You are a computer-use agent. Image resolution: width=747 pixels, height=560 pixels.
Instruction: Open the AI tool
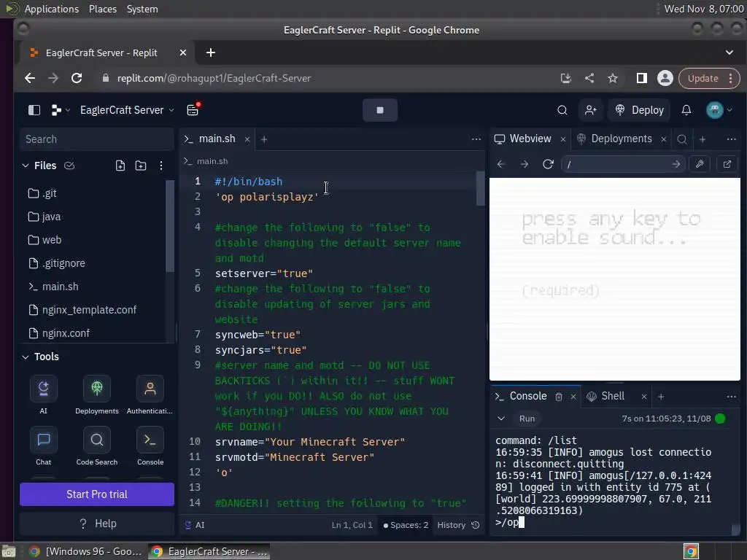pos(43,394)
